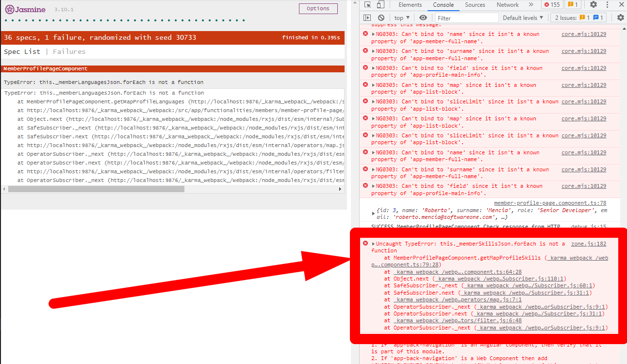Viewport: 627px width, 364px height.
Task: Open the Default levels dropdown
Action: click(523, 18)
